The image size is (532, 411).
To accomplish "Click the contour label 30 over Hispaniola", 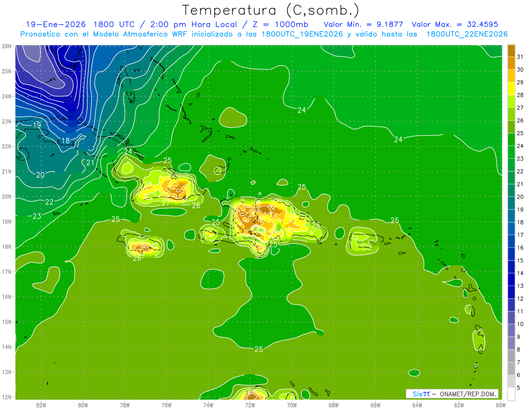I will tap(273, 217).
